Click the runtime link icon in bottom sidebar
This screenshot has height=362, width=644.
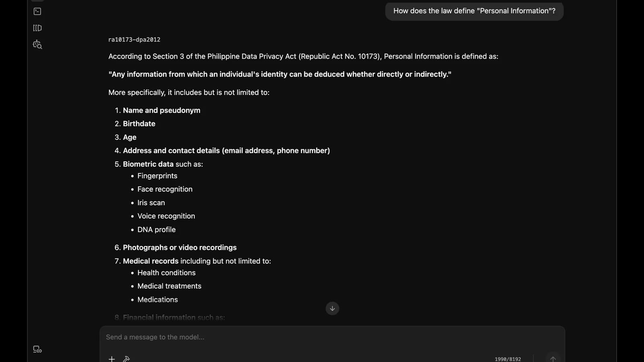[37, 349]
